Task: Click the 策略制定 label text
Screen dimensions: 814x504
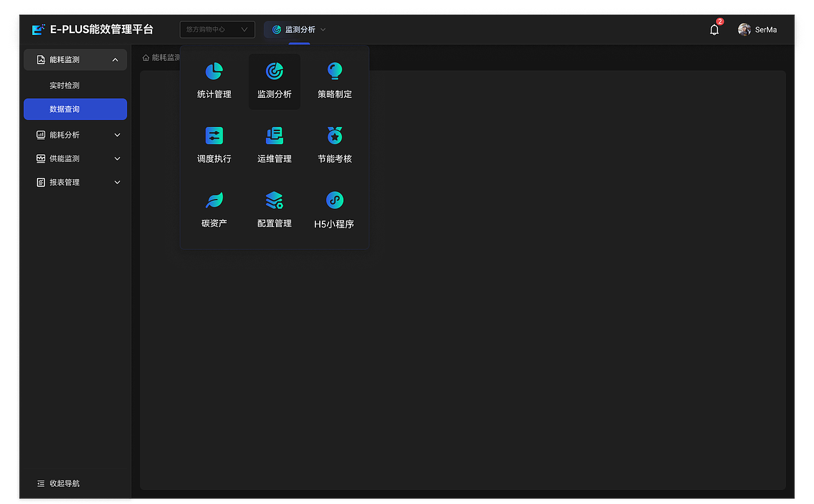Action: (335, 94)
